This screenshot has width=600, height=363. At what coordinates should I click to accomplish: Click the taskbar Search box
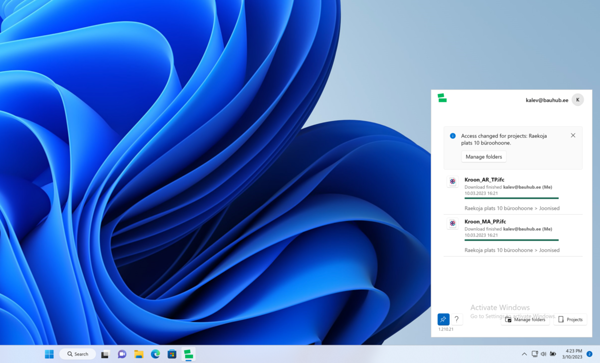coord(78,354)
